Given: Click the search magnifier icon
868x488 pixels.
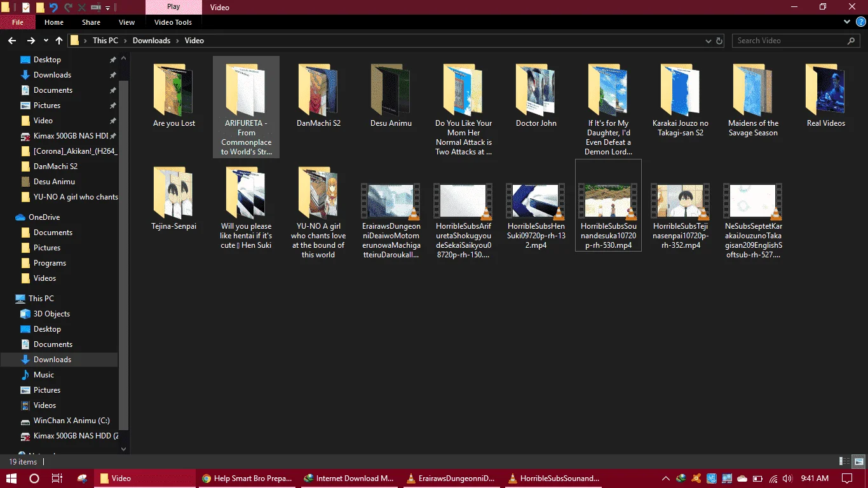Looking at the screenshot, I should [851, 41].
